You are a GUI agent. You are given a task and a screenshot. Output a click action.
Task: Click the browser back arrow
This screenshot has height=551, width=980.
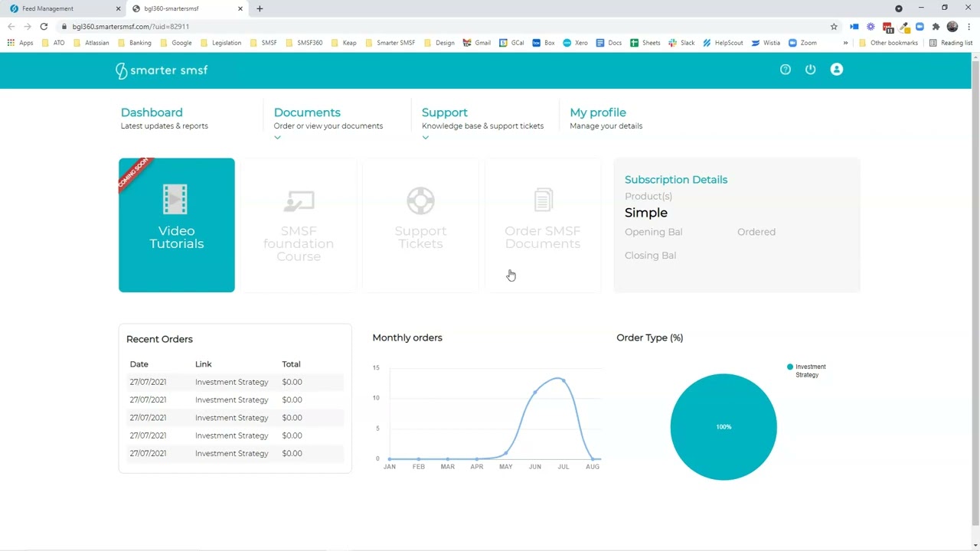11,26
